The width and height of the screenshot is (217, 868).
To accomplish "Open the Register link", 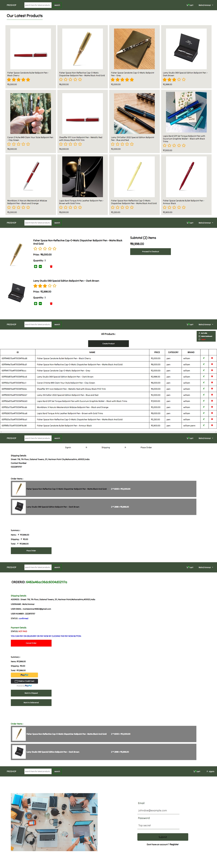I will pyautogui.click(x=174, y=844).
